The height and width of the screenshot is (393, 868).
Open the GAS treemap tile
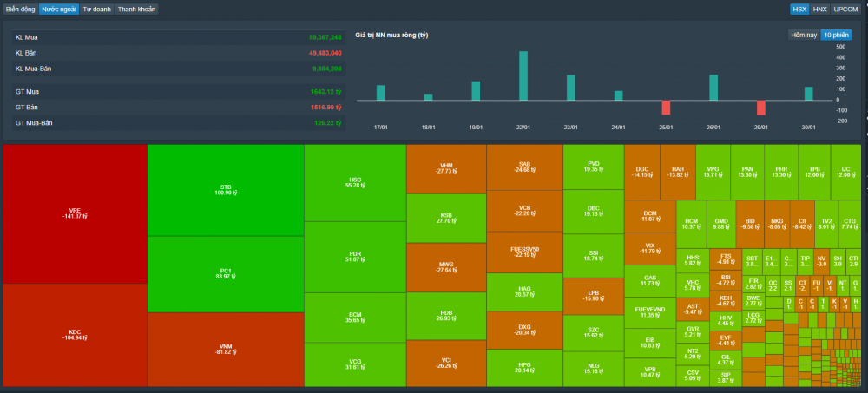(650, 281)
